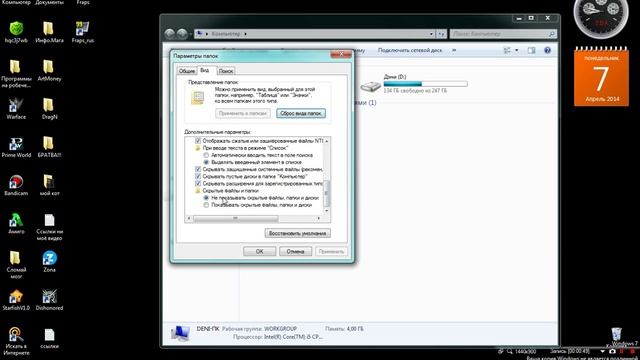Screen dimensions: 640x360
Task: Click the Применить к папкам button
Action: (x=242, y=113)
